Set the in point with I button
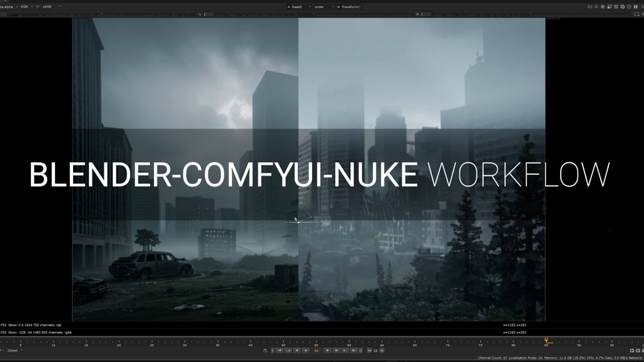Image resolution: width=644 pixels, height=362 pixels. click(273, 350)
